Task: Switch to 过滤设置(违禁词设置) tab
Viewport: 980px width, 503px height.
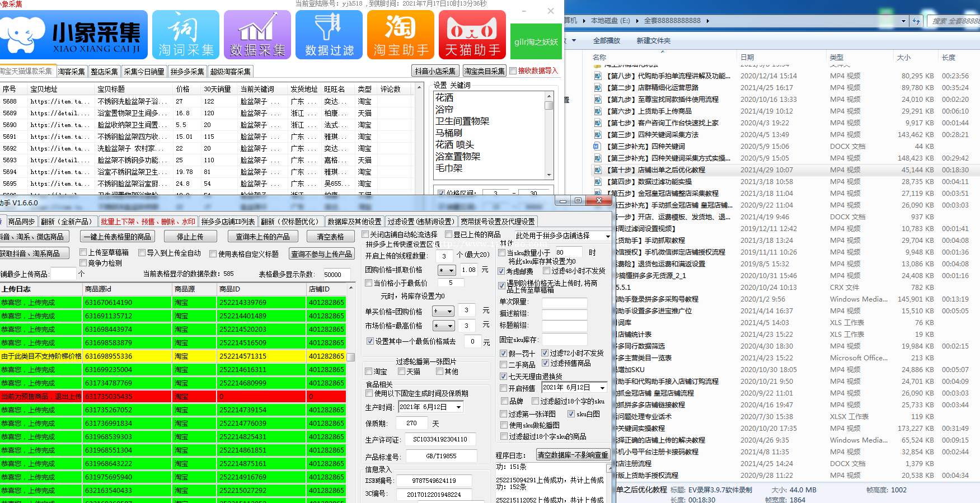Action: point(421,222)
